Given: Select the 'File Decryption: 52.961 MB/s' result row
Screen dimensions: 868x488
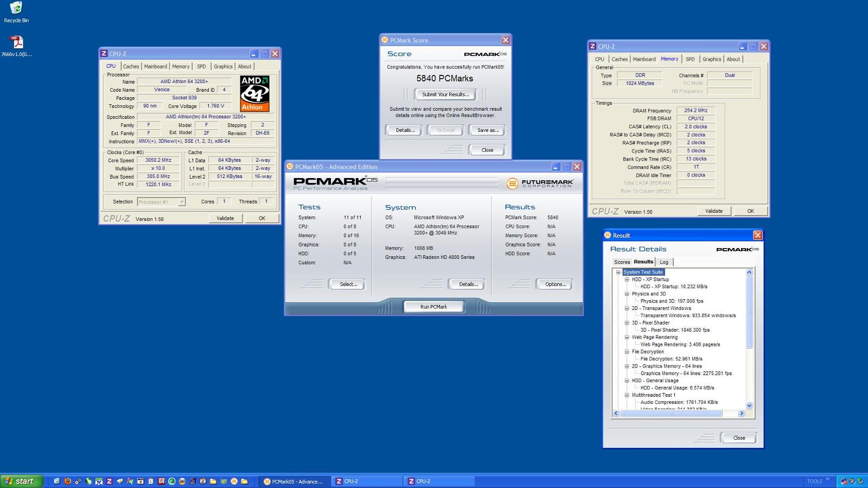Looking at the screenshot, I should [x=671, y=359].
